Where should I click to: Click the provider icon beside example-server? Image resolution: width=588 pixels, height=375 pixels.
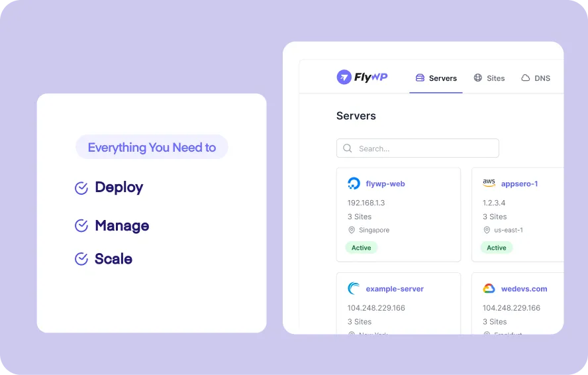click(x=354, y=288)
